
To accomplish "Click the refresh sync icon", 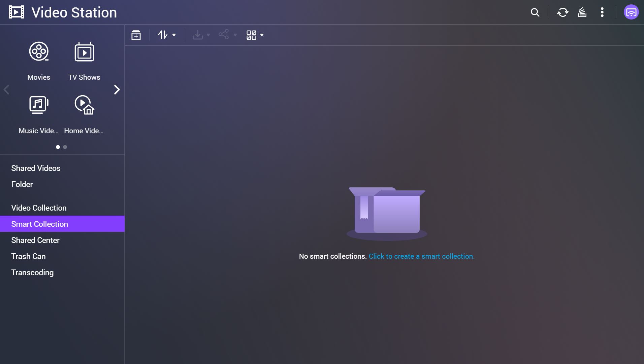I will pos(562,12).
